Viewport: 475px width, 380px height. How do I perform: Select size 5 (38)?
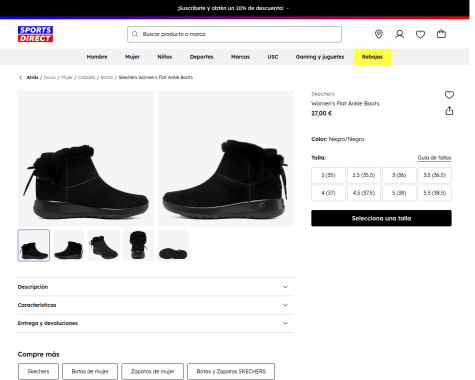(x=399, y=193)
